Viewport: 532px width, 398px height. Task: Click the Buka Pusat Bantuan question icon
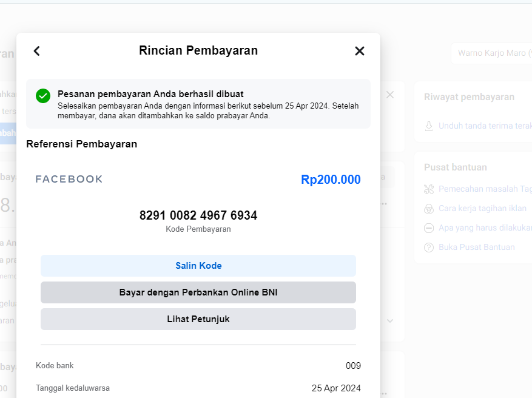click(x=429, y=248)
